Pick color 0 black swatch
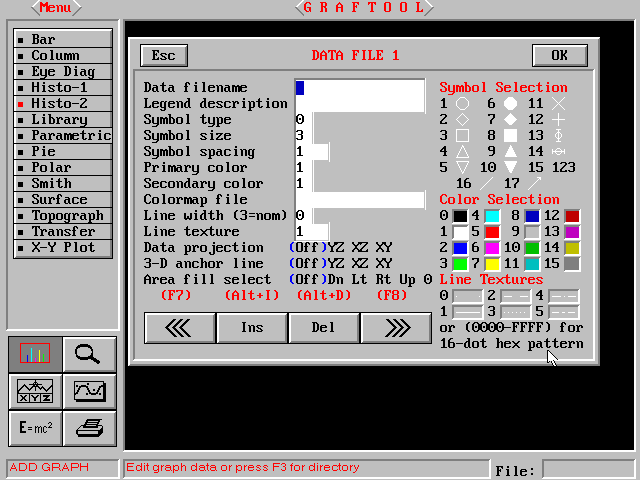 [460, 216]
